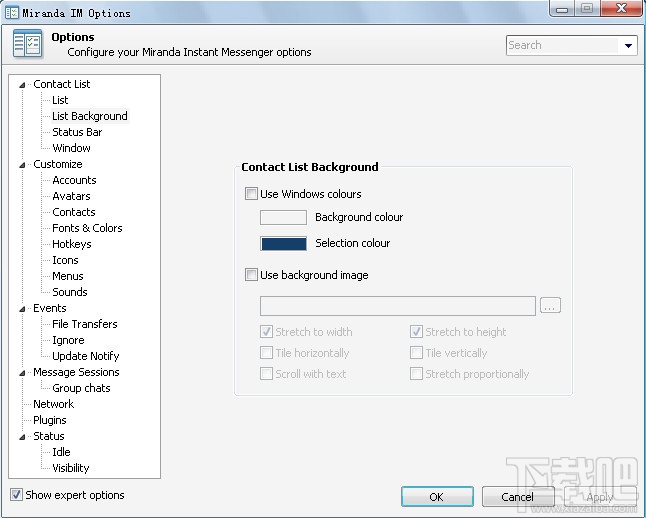
Task: Toggle Tile horizontally checkbox
Action: tap(266, 353)
